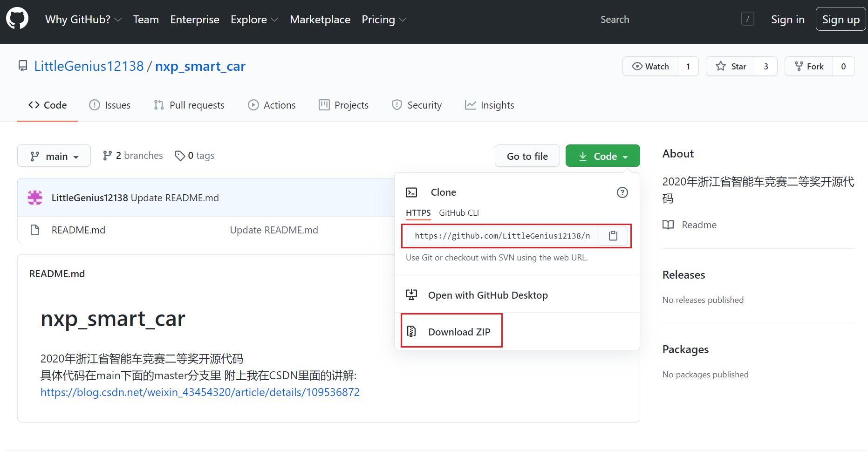Click the nxp_smart_car README heading

pos(113,319)
